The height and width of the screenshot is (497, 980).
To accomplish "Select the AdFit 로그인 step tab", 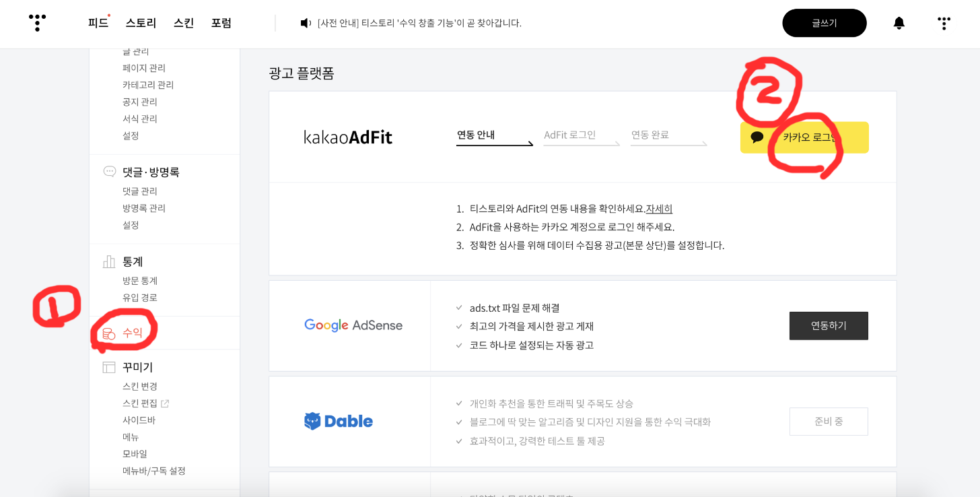I will 582,135.
